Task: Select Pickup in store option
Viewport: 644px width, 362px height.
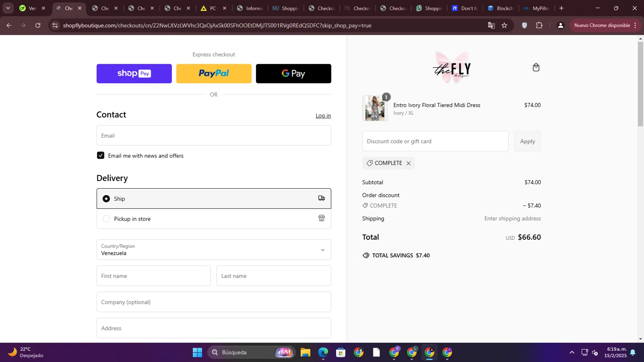Action: point(214,219)
